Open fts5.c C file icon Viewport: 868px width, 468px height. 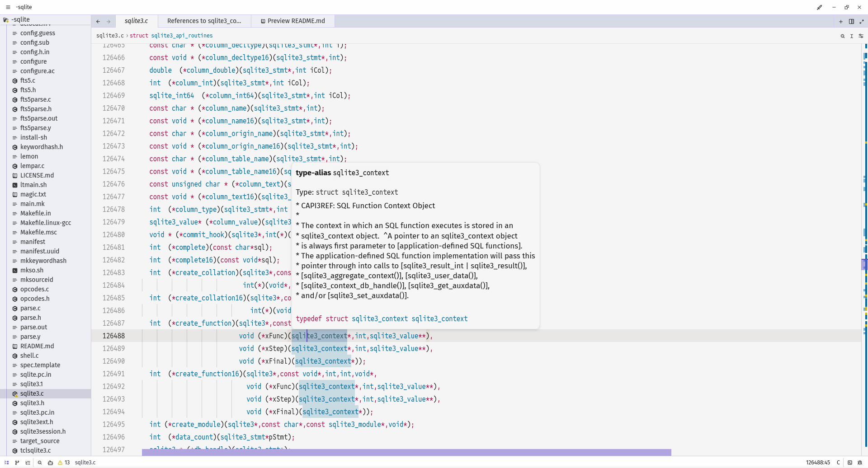[15, 81]
